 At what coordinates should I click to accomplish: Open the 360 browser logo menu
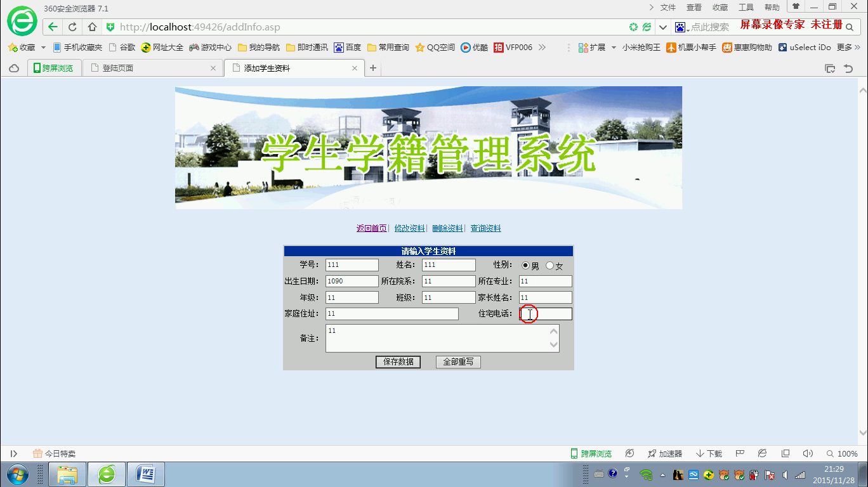pos(22,21)
